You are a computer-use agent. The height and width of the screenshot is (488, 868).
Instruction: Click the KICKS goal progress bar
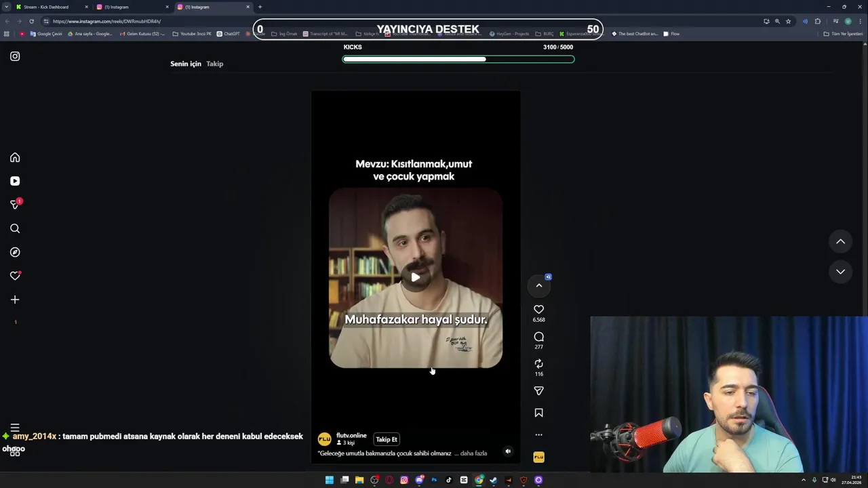(x=458, y=59)
